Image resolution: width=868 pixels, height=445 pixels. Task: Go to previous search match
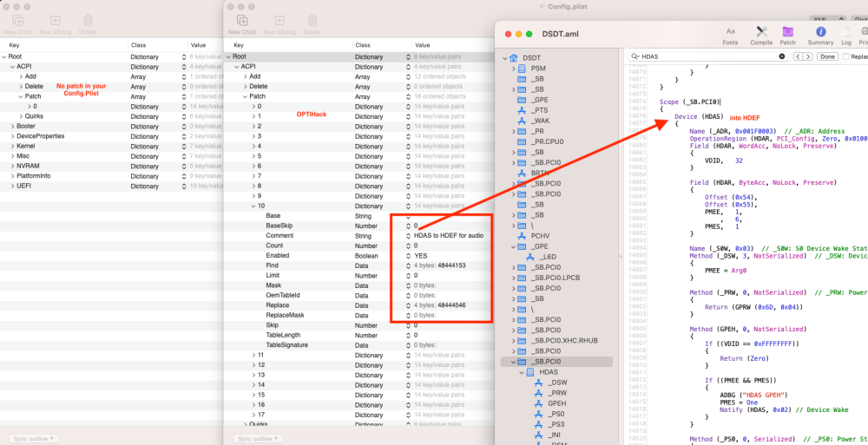pyautogui.click(x=798, y=56)
